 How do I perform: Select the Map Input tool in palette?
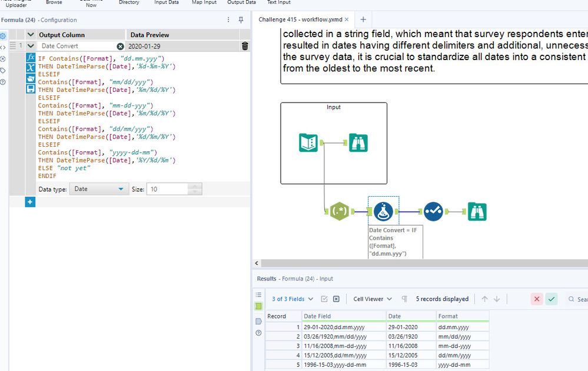(x=204, y=2)
